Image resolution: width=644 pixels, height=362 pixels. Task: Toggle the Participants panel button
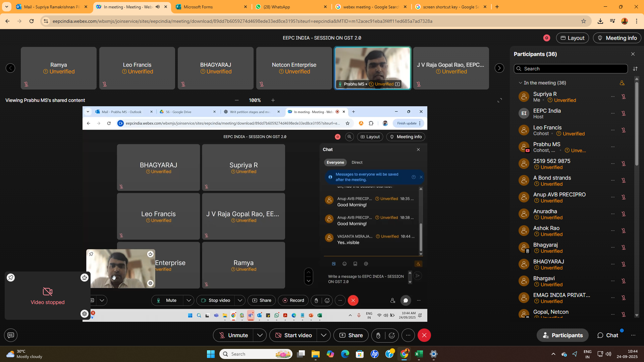[x=562, y=336]
